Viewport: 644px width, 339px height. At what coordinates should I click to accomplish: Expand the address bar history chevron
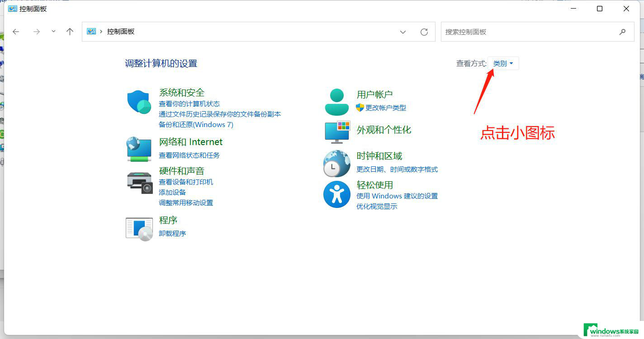click(x=402, y=32)
